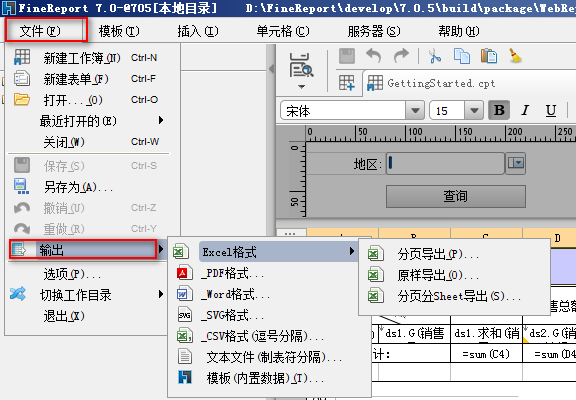This screenshot has width=576, height=400.
Task: Click the format painter brush icon
Action: click(515, 56)
